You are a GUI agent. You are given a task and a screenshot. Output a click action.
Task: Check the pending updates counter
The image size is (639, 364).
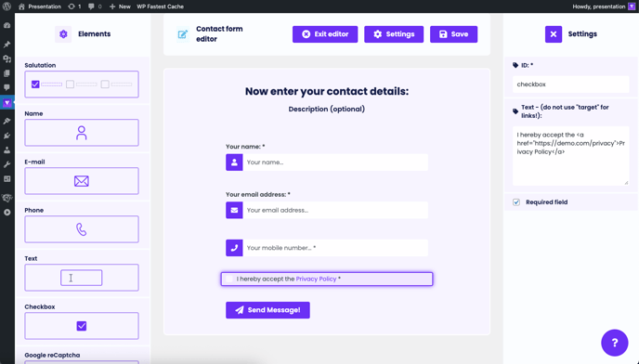click(74, 6)
